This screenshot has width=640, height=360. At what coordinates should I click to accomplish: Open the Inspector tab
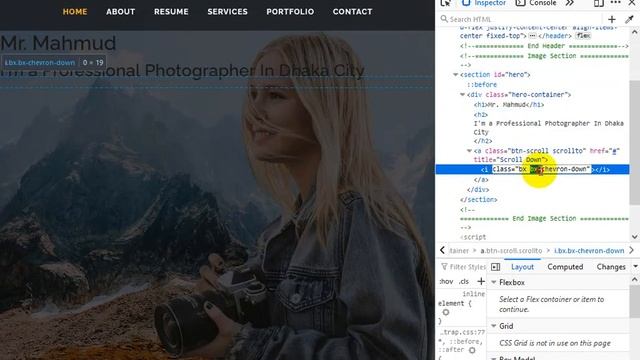484,3
